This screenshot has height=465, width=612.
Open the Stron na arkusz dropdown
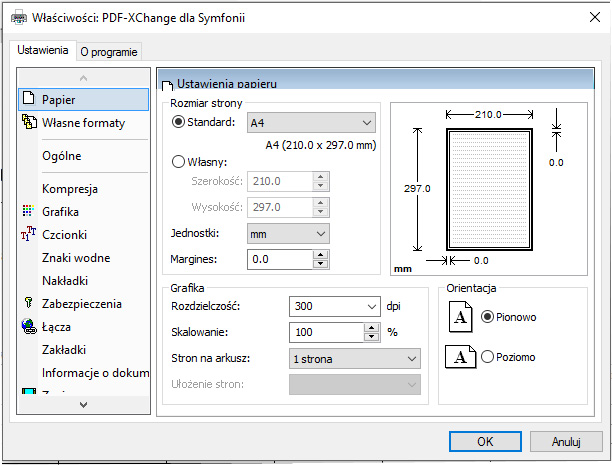[x=355, y=358]
